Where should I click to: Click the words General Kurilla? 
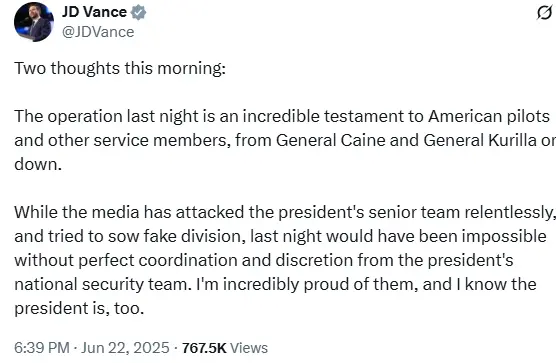(480, 140)
